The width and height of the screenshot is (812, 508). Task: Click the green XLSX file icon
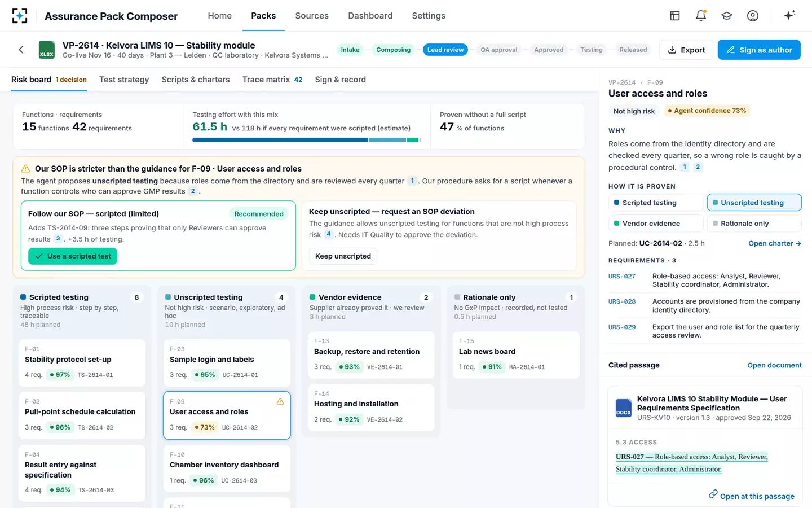pyautogui.click(x=47, y=50)
